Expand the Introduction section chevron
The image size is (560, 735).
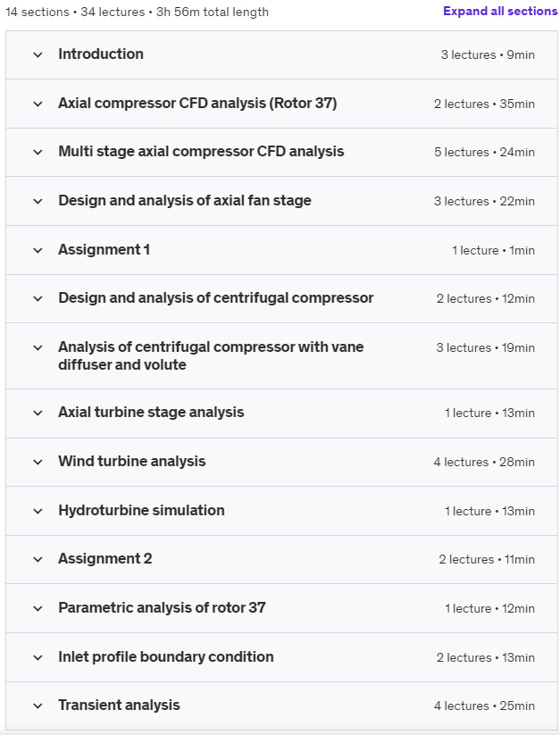(x=38, y=54)
